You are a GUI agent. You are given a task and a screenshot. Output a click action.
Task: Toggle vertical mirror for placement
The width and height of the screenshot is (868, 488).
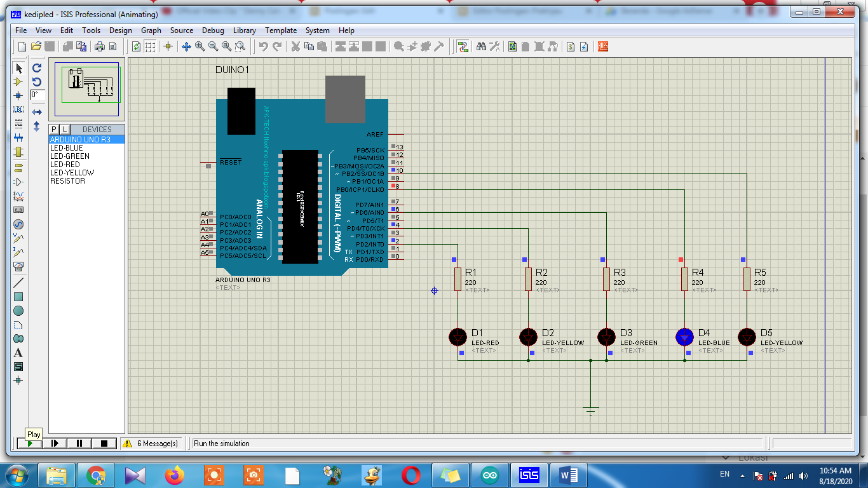point(36,126)
